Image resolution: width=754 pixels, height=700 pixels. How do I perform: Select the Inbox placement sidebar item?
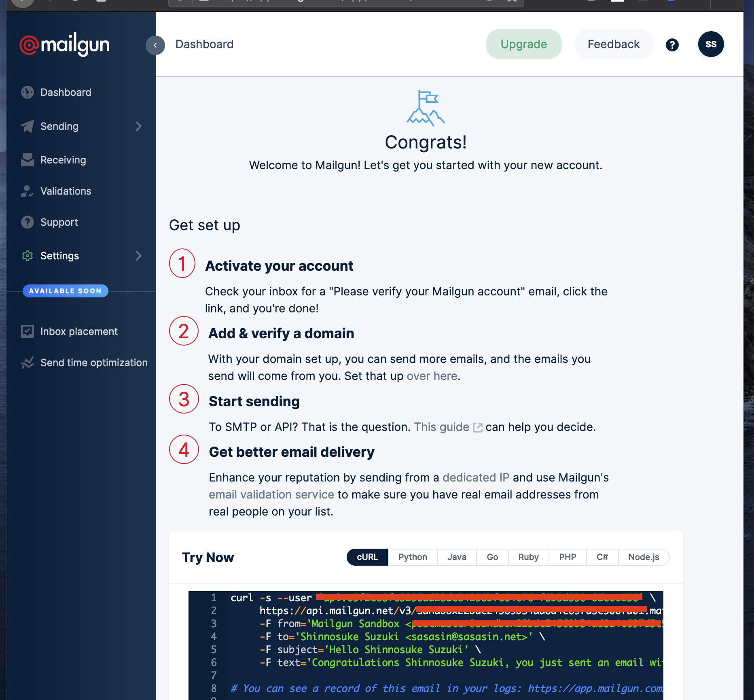[79, 331]
